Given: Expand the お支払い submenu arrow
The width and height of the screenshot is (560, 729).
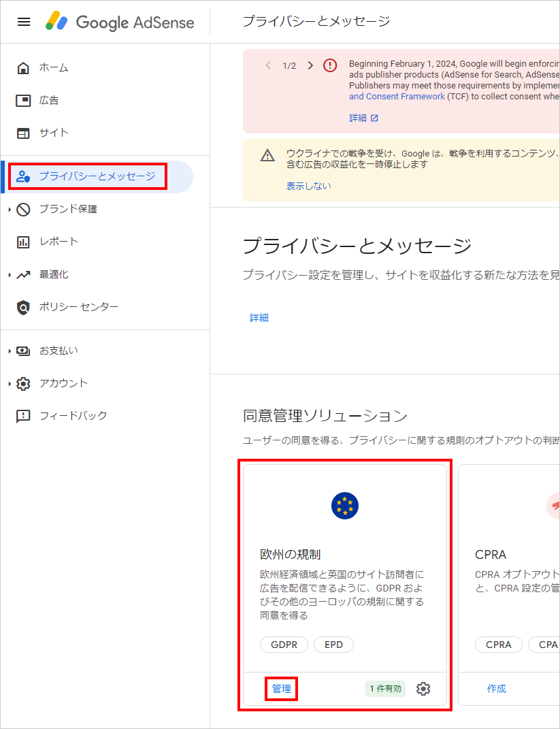Looking at the screenshot, I should [10, 351].
